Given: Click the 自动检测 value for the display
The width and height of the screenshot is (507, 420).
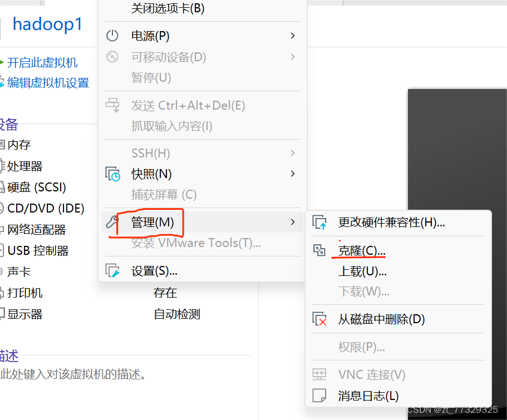Looking at the screenshot, I should 177,314.
